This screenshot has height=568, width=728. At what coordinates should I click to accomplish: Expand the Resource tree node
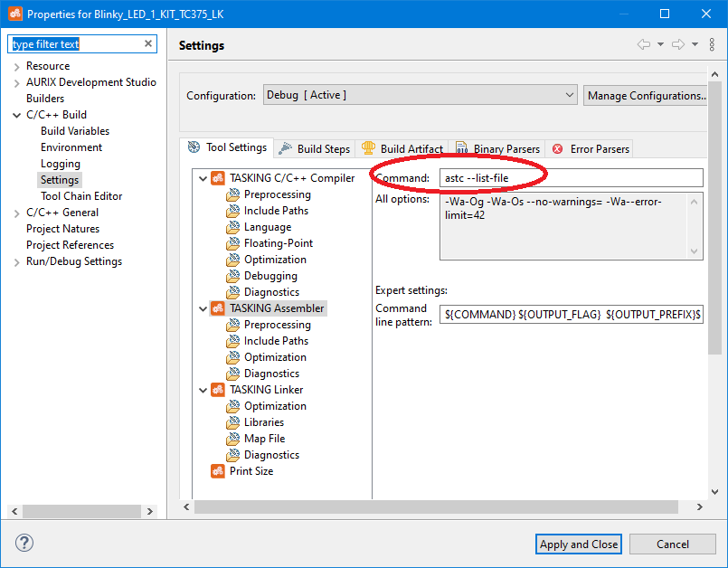[x=16, y=67]
